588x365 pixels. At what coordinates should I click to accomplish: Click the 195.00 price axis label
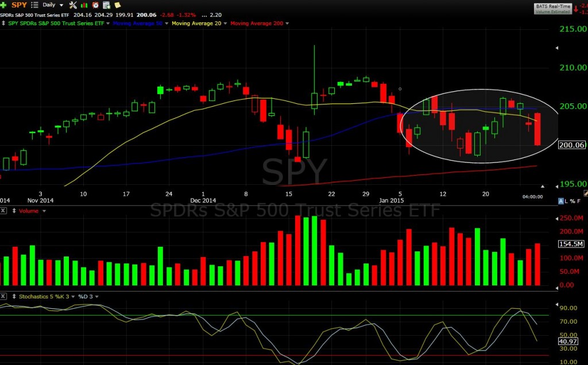click(x=573, y=184)
